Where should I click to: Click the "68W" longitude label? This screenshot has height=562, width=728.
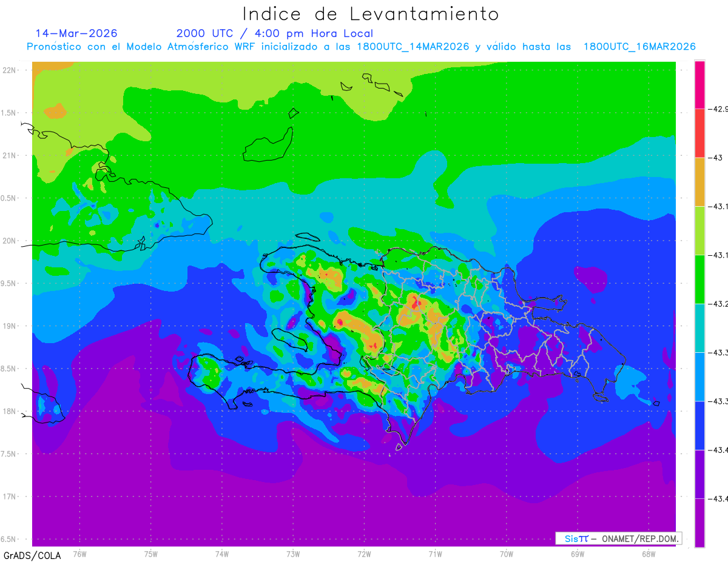pos(649,554)
